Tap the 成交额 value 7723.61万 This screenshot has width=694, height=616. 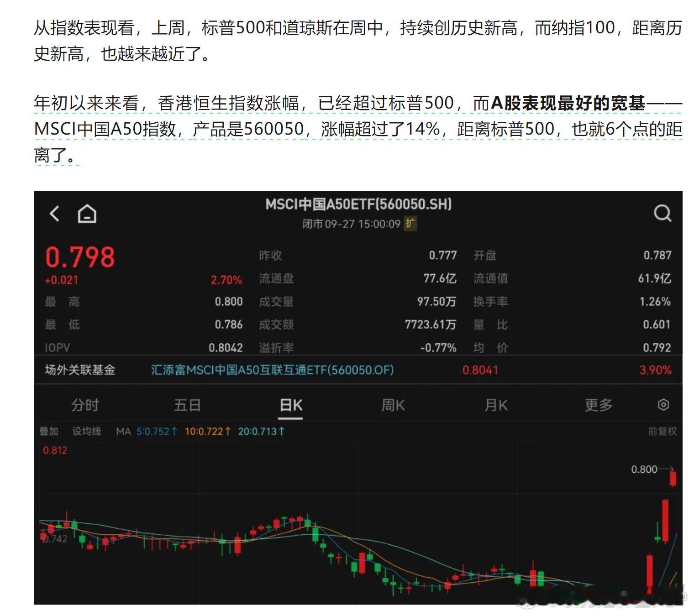click(431, 324)
